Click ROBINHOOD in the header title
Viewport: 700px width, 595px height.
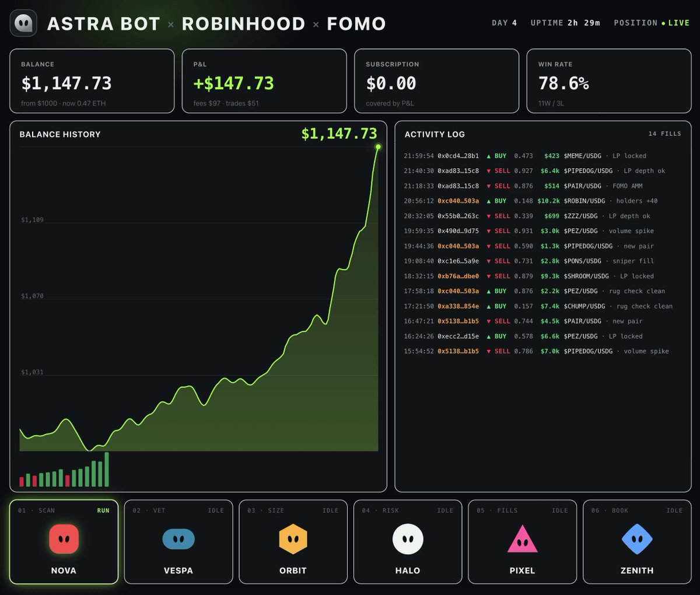243,24
